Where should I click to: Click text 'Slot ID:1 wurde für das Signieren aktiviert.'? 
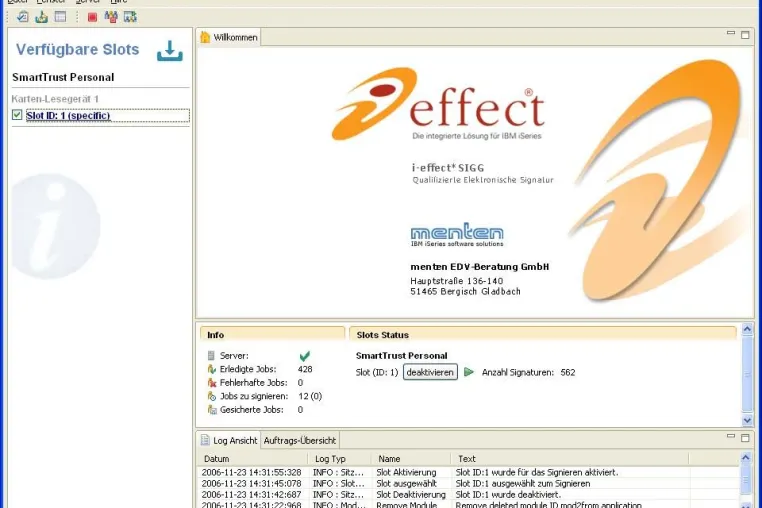537,472
